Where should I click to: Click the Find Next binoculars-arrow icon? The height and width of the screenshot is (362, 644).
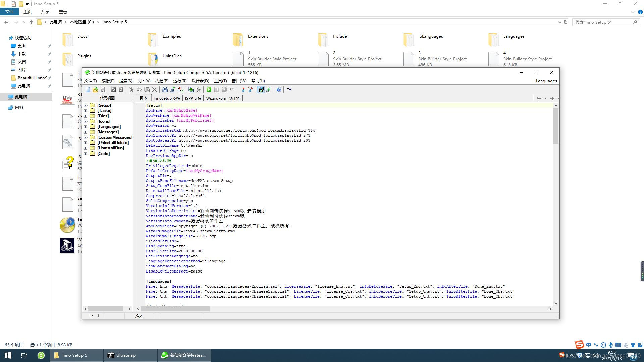click(172, 89)
